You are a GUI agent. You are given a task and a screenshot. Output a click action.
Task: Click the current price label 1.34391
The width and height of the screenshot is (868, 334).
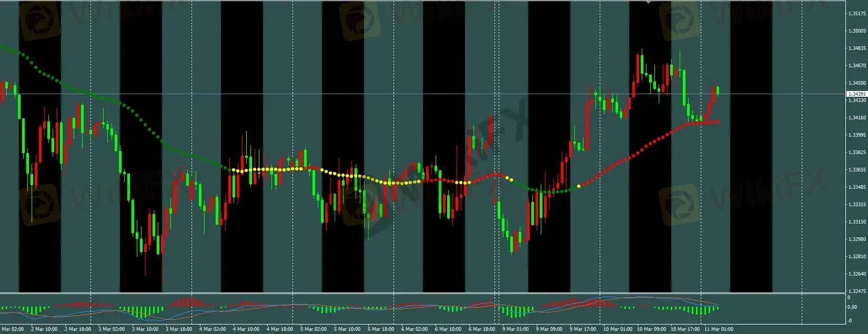[x=856, y=94]
